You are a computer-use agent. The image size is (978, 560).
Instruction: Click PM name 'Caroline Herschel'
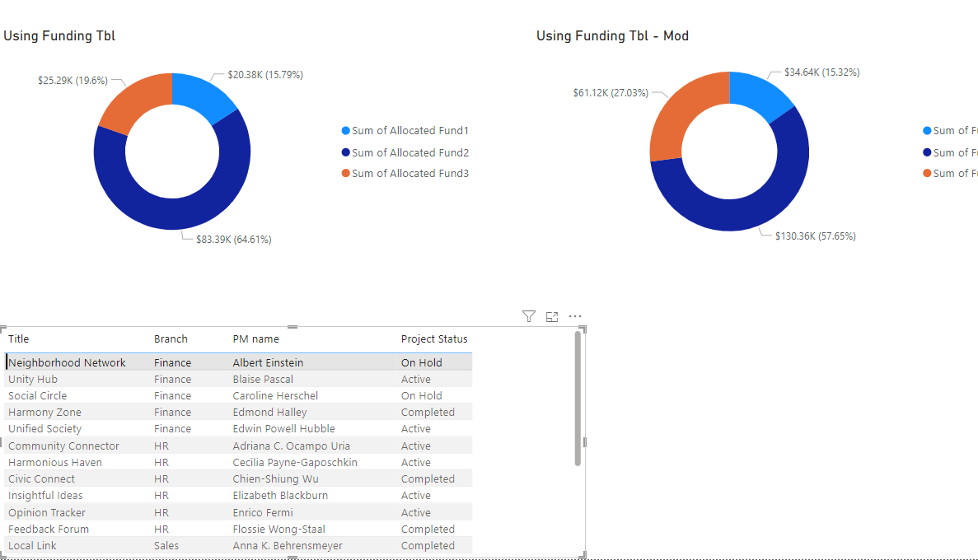pos(275,395)
